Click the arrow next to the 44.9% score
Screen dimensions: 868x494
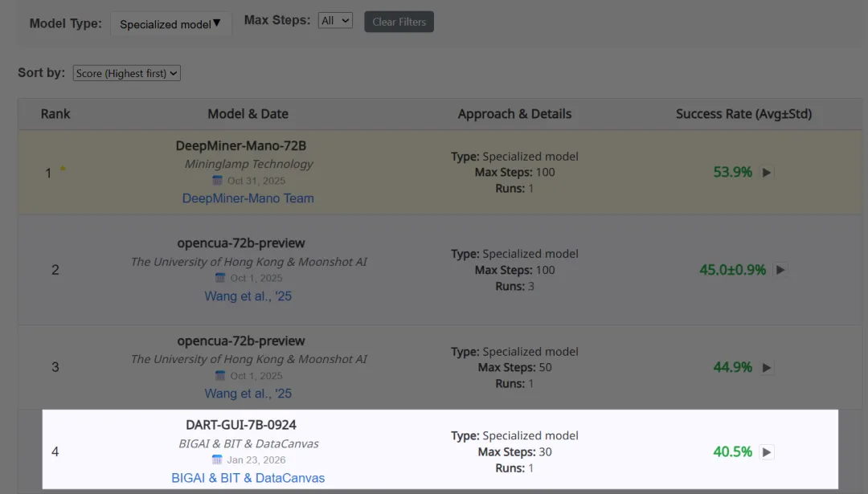click(767, 367)
